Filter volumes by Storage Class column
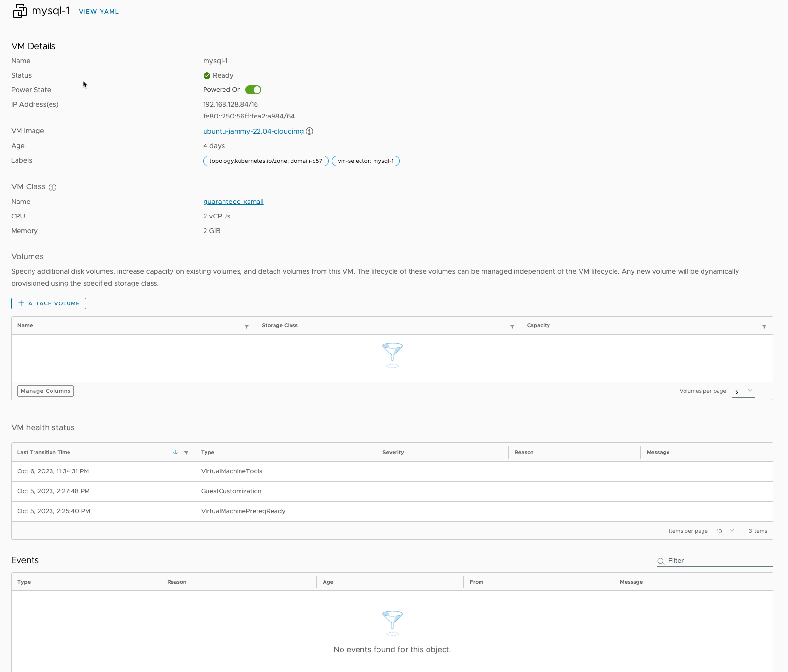This screenshot has width=788, height=672. [x=512, y=326]
